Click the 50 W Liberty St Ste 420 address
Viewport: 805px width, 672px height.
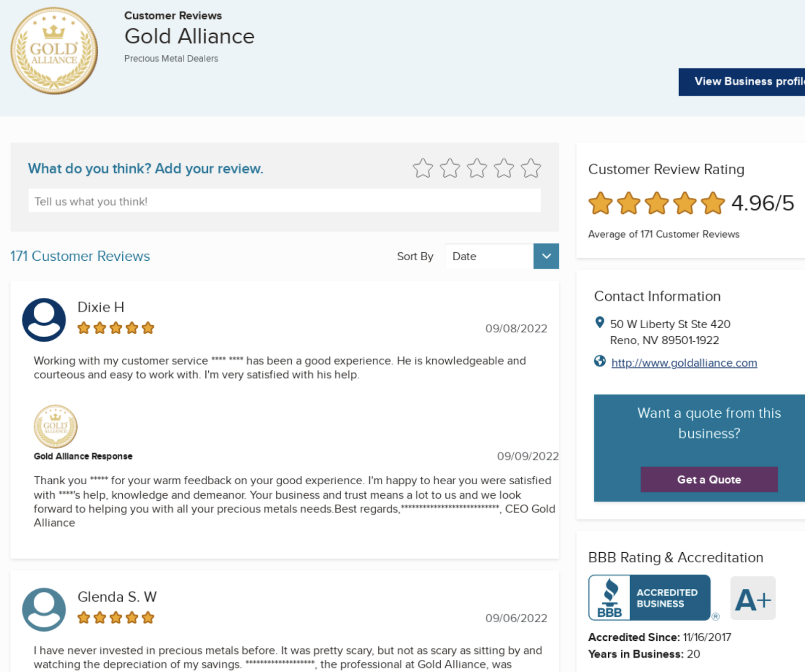coord(670,324)
